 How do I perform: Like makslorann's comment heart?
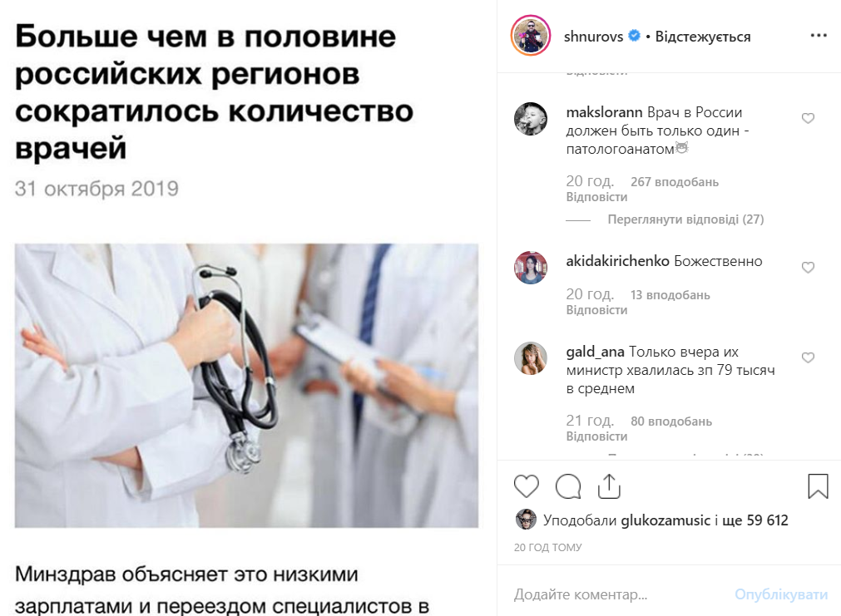click(808, 118)
